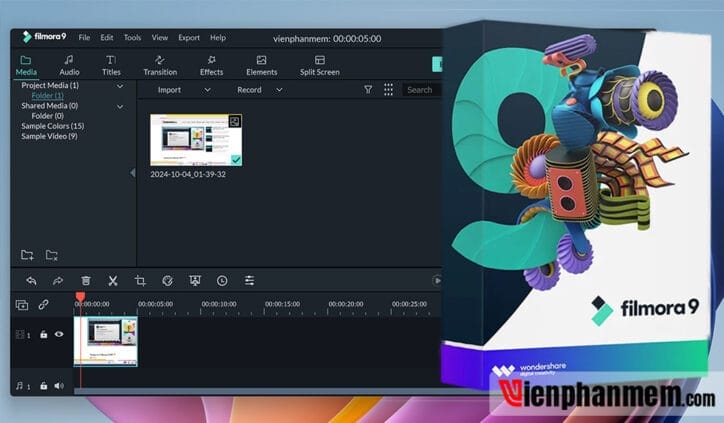Click the image type badge on thumbnail
This screenshot has height=423, width=724.
pyautogui.click(x=235, y=121)
